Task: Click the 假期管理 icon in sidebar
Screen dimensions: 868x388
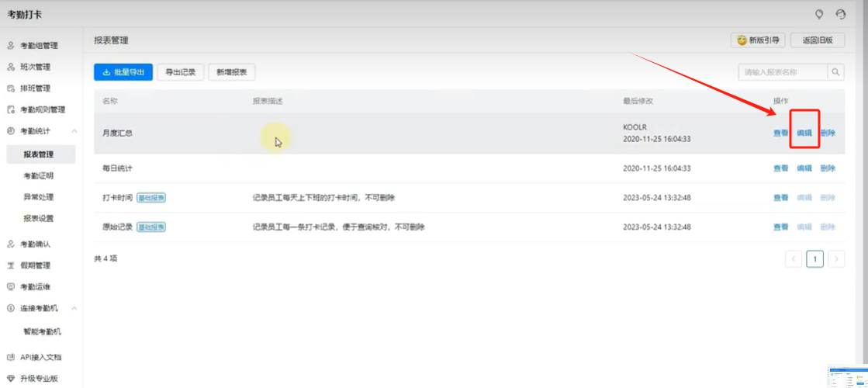Action: (11, 265)
